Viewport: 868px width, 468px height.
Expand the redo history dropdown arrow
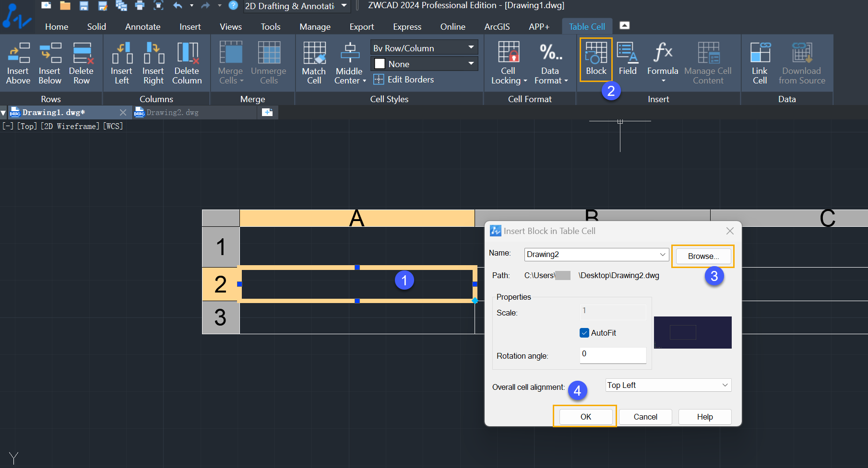(219, 5)
